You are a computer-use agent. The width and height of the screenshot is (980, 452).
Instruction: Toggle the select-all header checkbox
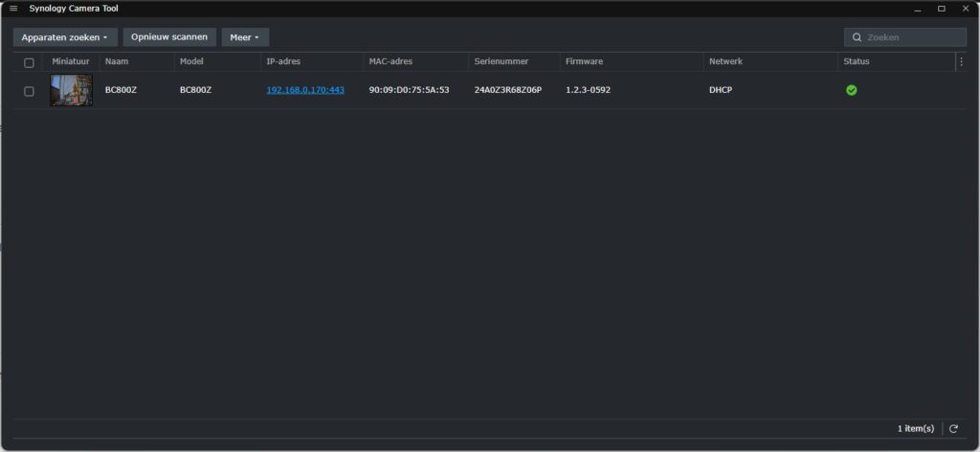(29, 62)
